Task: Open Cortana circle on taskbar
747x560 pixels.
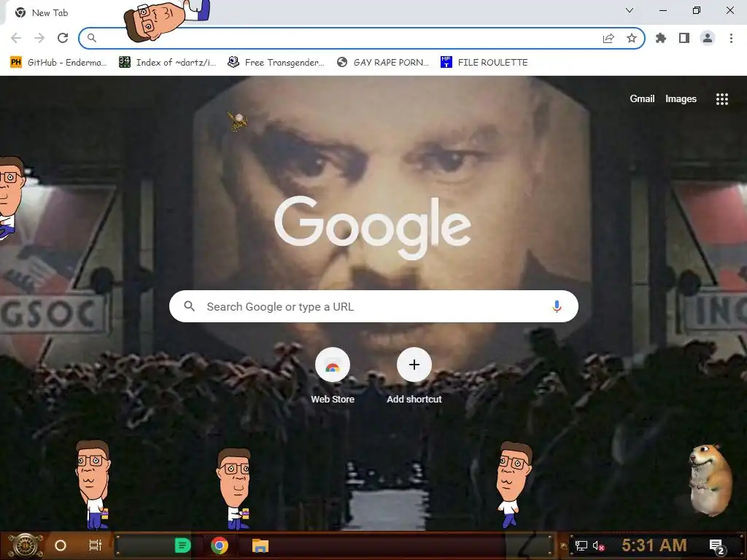Action: pos(61,545)
